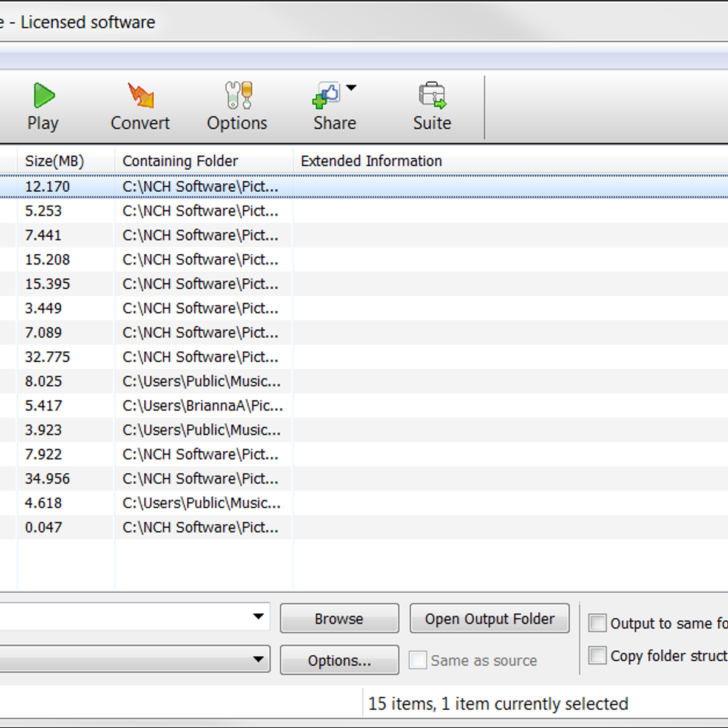The image size is (728, 728).
Task: Toggle Copy folder structure checkbox
Action: (598, 655)
